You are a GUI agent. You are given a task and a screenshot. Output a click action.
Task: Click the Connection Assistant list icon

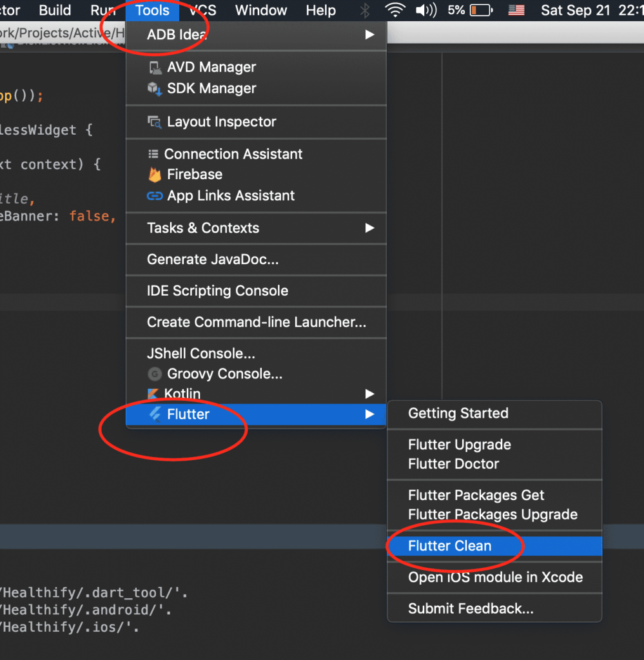click(x=153, y=154)
